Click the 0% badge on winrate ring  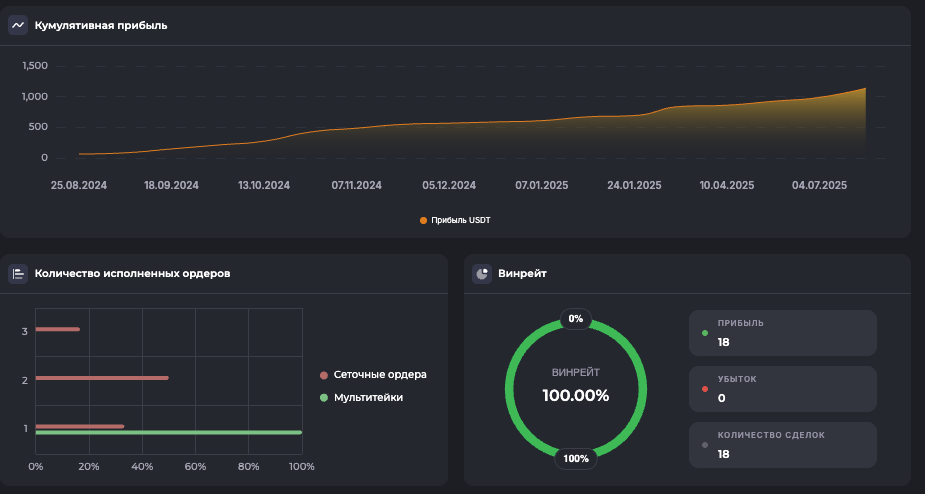point(576,319)
